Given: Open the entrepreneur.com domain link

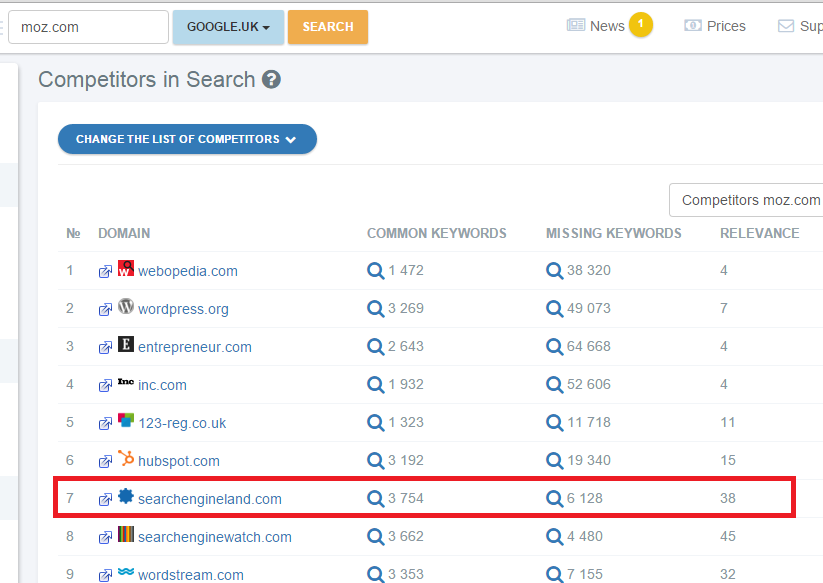Looking at the screenshot, I should (195, 347).
